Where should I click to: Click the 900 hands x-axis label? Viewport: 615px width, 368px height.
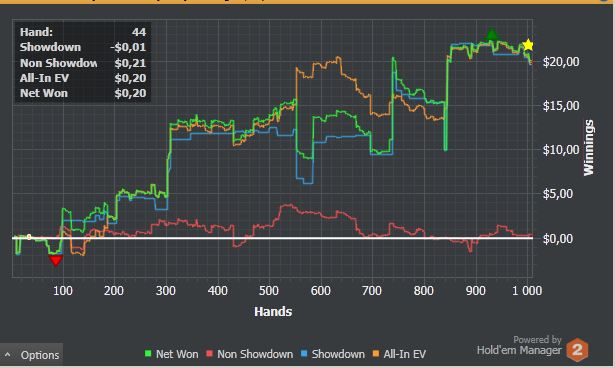tap(476, 291)
